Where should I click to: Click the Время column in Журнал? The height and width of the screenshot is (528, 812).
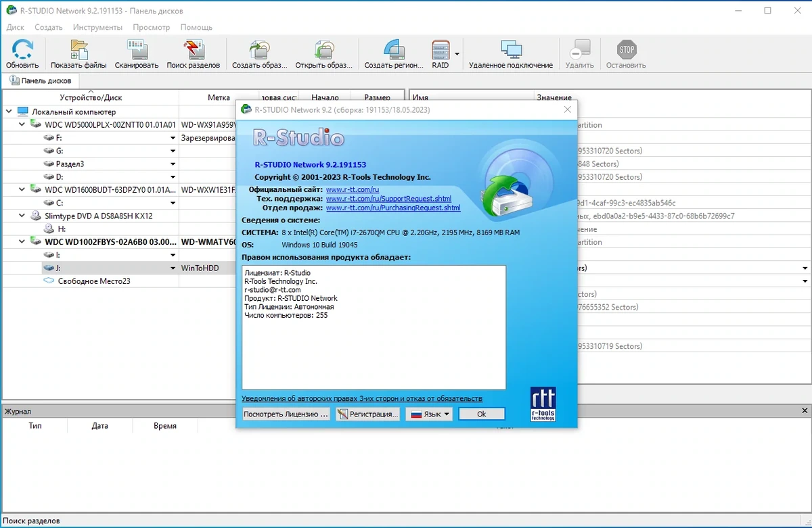tap(165, 426)
